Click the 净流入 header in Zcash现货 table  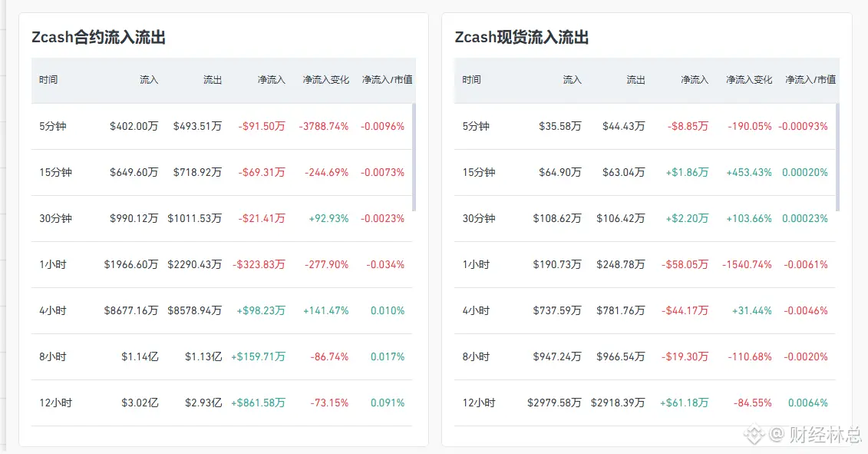click(x=695, y=80)
